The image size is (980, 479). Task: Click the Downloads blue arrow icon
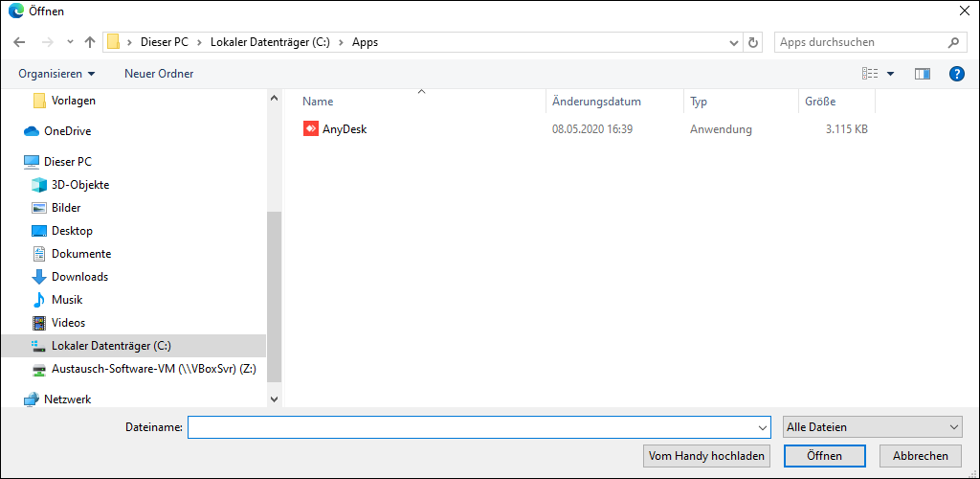[x=39, y=277]
